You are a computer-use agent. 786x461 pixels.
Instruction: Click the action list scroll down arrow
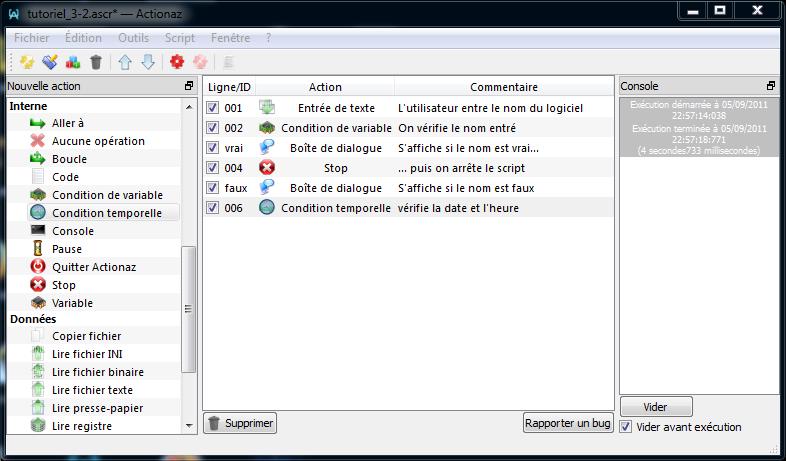pyautogui.click(x=189, y=426)
